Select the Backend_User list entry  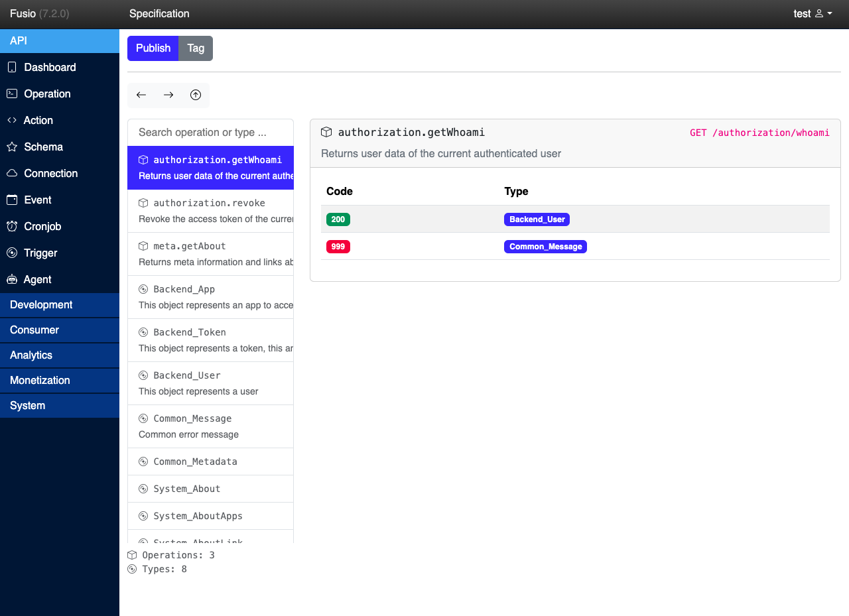click(210, 383)
